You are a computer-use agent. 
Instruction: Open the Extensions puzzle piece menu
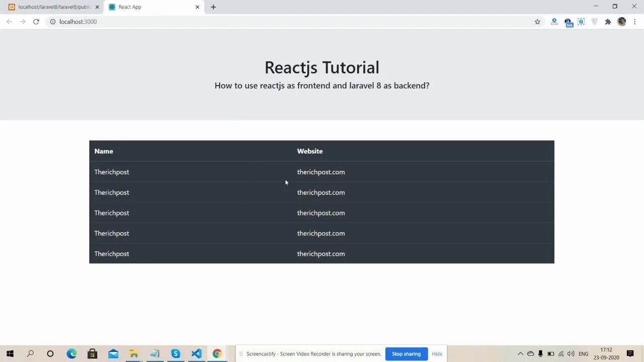[608, 22]
